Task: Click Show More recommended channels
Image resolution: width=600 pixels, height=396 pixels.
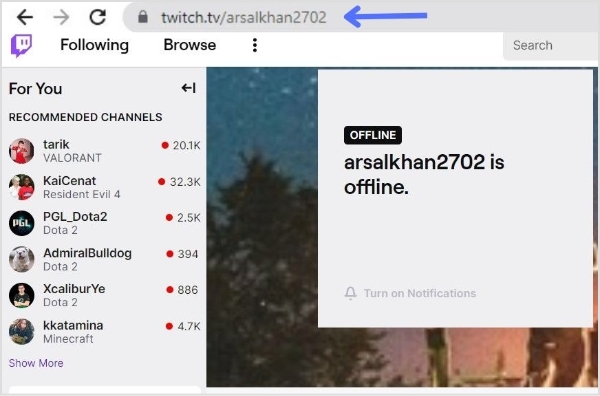Action: (36, 363)
